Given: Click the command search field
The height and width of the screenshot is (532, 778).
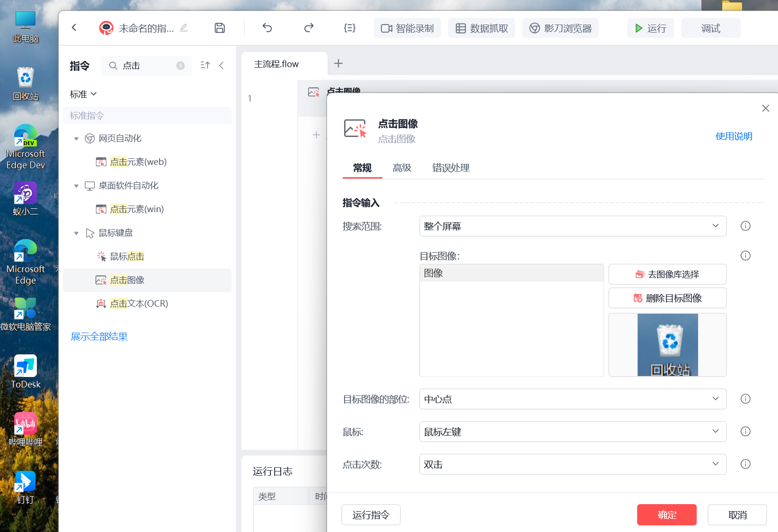Looking at the screenshot, I should tap(147, 66).
